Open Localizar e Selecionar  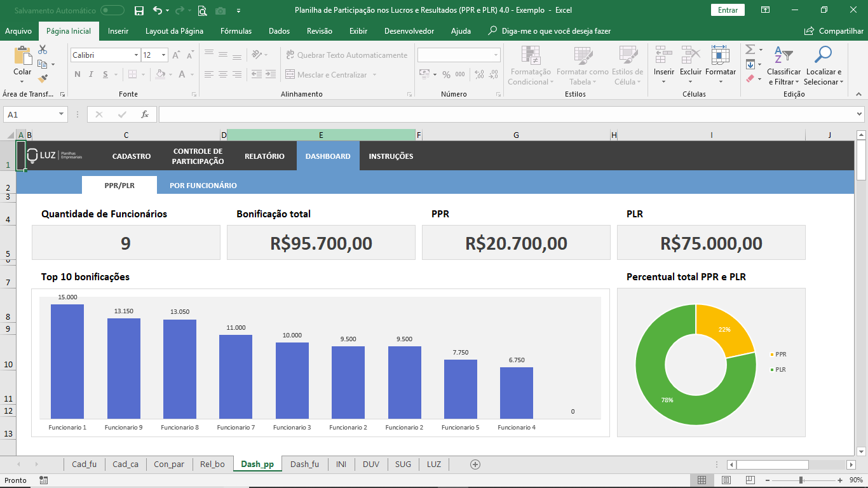(x=824, y=65)
